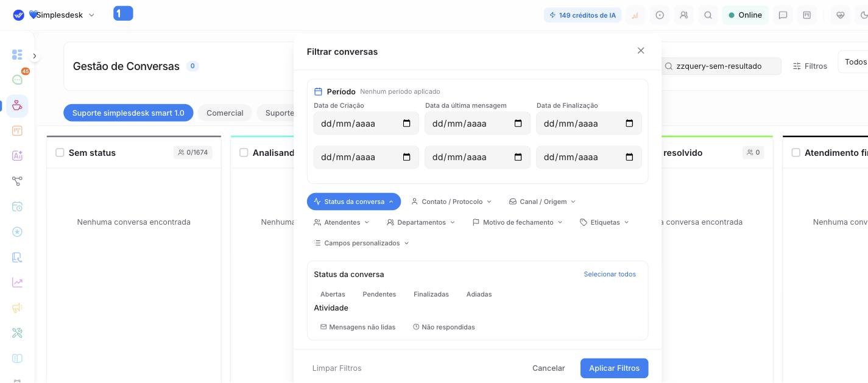Click the 149 créditos de IA badge
The height and width of the screenshot is (383, 868).
pos(582,15)
